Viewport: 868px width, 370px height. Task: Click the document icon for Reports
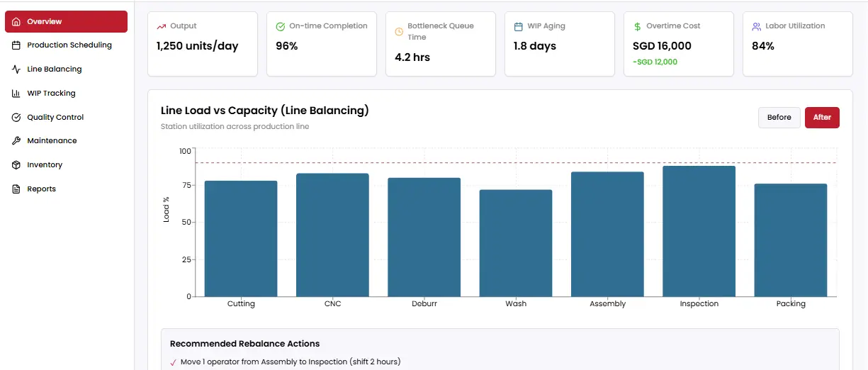(x=16, y=189)
